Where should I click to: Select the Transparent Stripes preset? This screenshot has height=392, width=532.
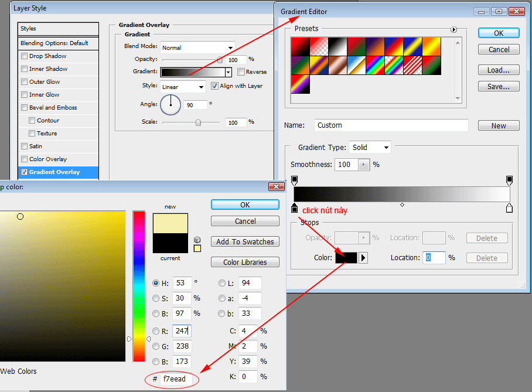click(412, 65)
